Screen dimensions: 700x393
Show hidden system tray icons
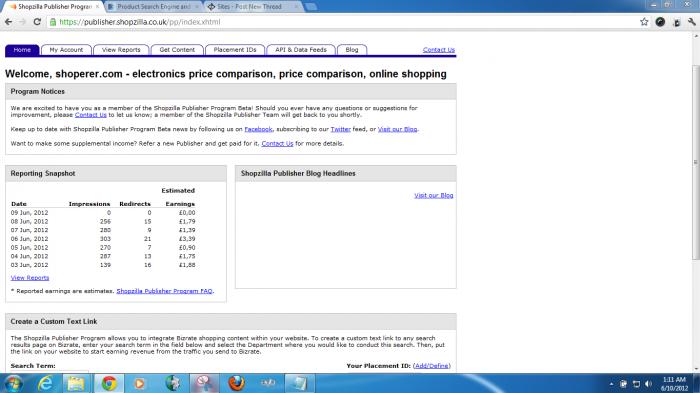tap(611, 384)
